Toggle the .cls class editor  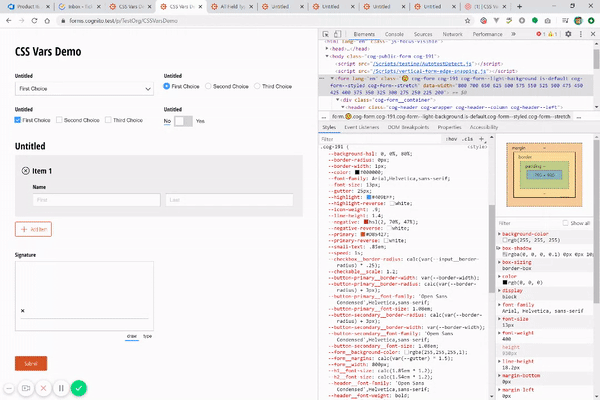pos(467,139)
